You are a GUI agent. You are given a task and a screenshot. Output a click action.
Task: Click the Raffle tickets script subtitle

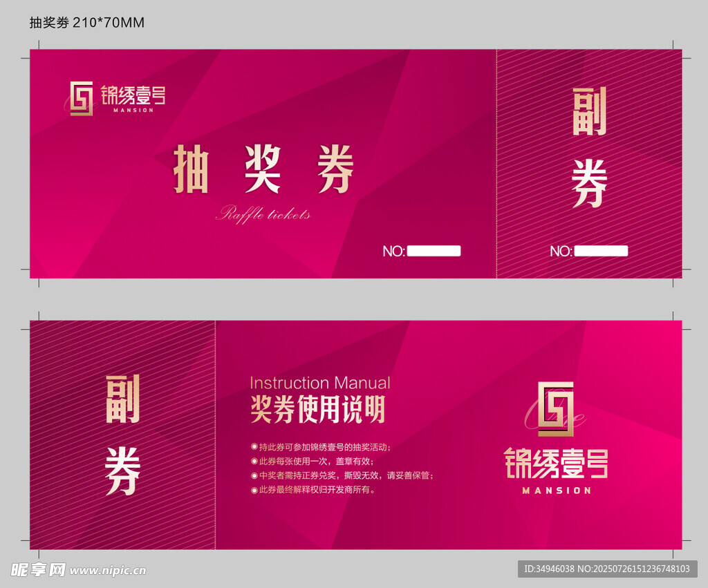(263, 214)
